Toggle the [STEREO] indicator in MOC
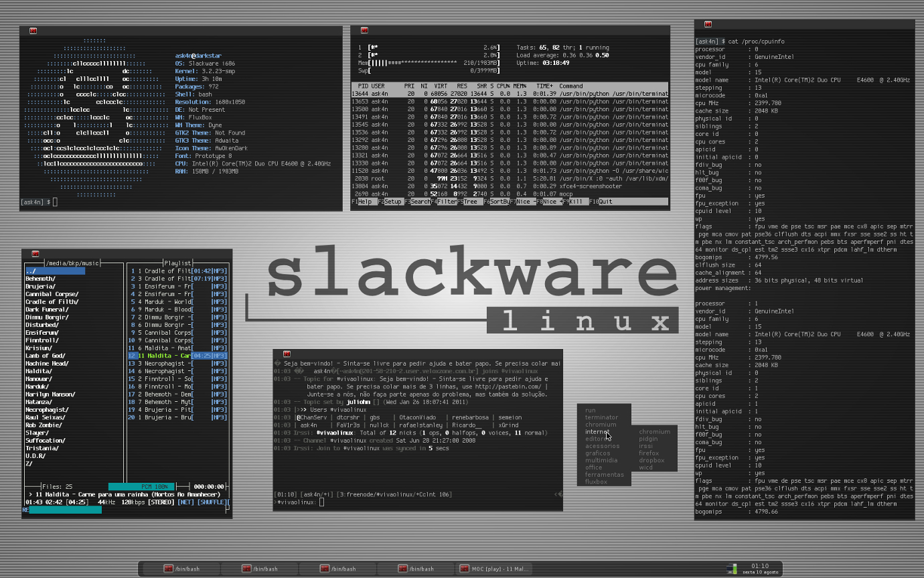Viewport: 924px width, 578px height. 161,502
